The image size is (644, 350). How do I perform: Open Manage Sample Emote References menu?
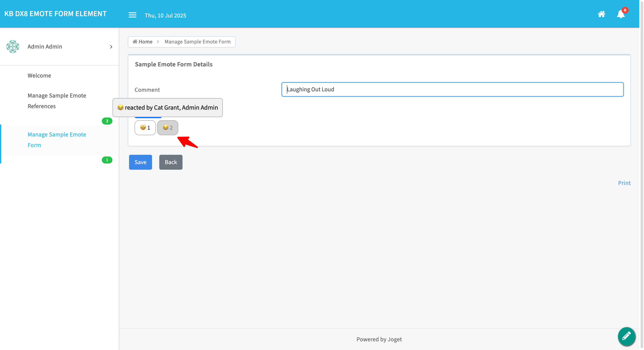[57, 101]
